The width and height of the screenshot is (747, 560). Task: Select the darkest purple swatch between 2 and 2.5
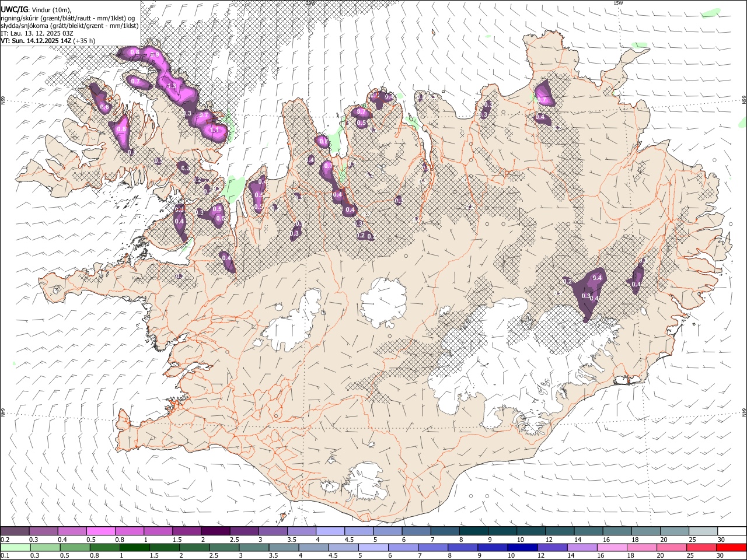point(215,531)
